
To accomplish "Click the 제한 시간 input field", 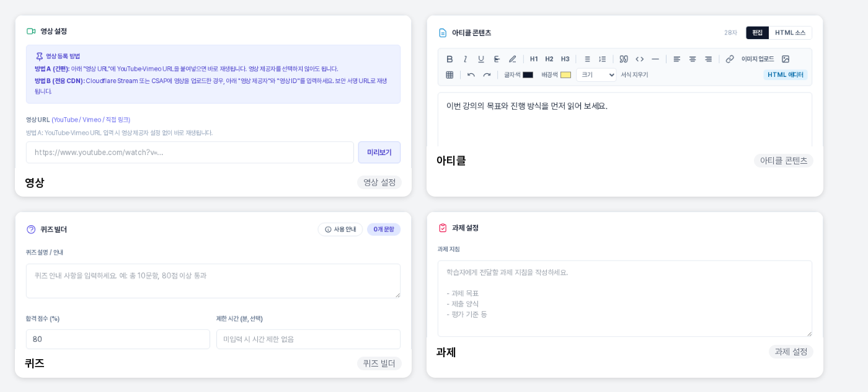I will tap(308, 339).
